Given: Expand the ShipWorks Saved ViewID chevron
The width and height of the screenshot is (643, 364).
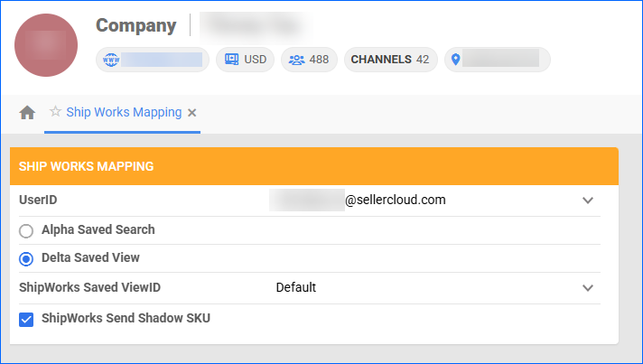Looking at the screenshot, I should click(x=588, y=288).
